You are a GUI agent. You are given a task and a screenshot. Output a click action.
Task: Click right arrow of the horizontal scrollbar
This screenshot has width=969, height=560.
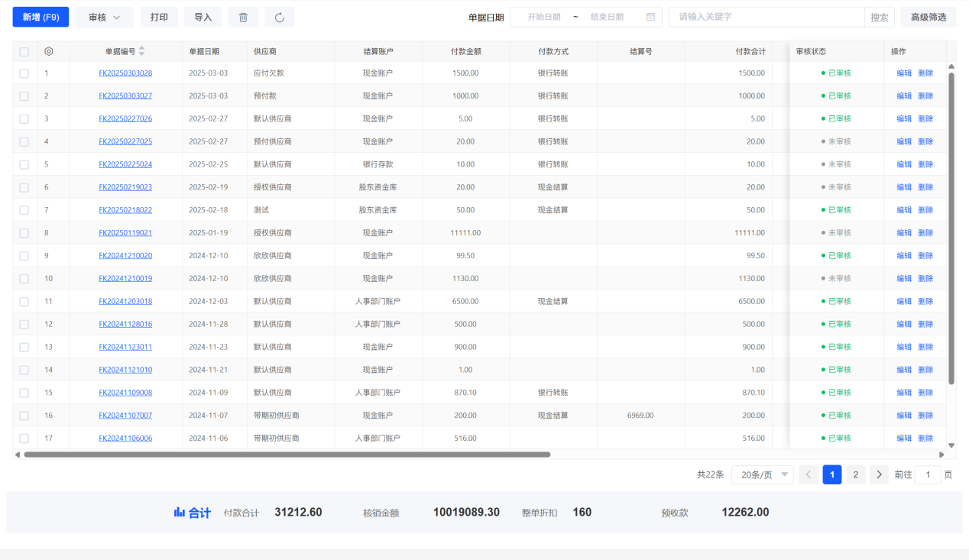click(941, 455)
